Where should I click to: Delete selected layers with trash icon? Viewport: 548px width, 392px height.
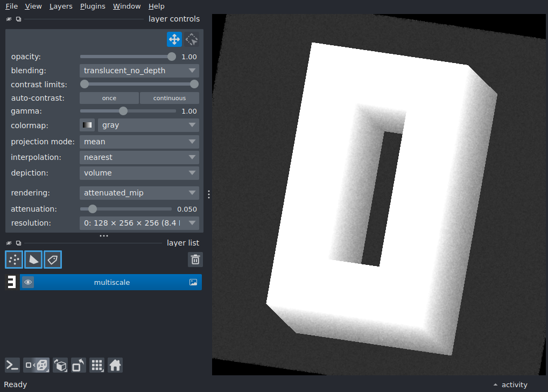coord(195,260)
